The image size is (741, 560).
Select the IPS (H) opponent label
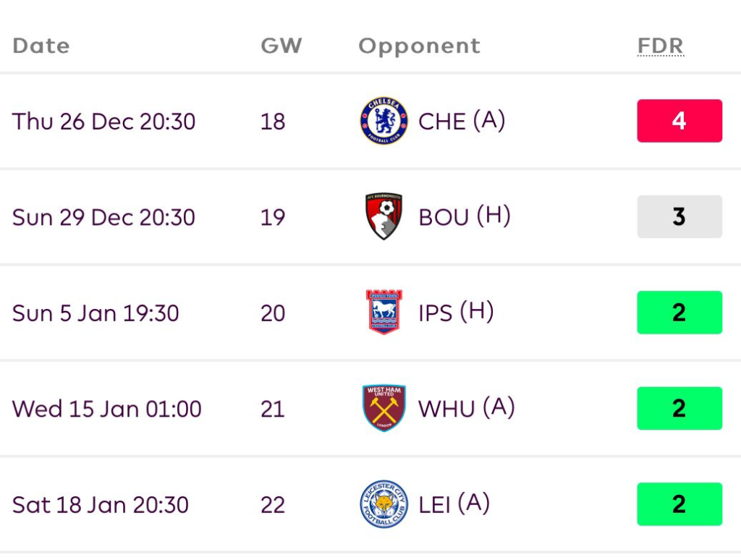pyautogui.click(x=456, y=313)
